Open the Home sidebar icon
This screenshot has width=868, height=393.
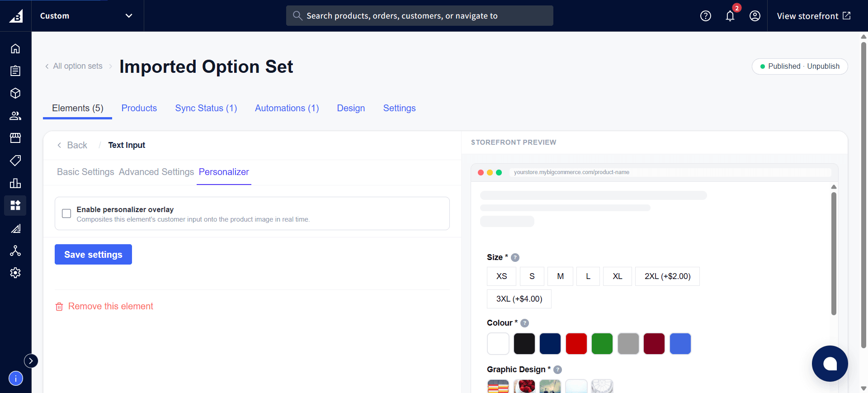tap(15, 48)
